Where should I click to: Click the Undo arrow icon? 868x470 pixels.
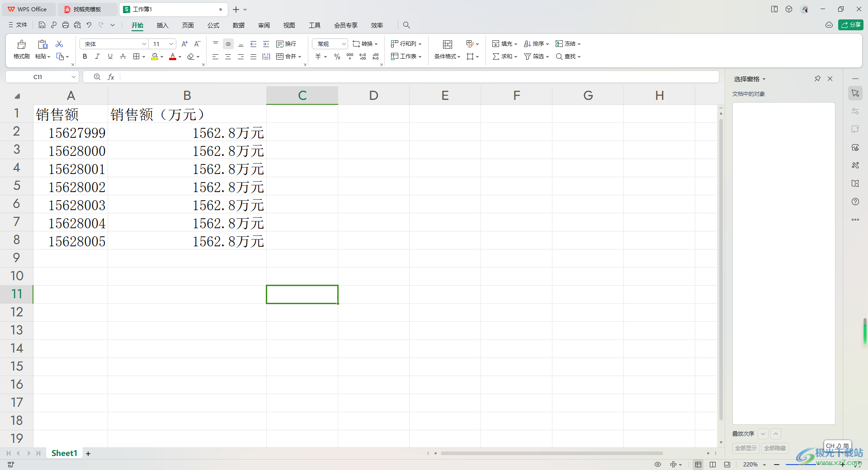point(89,25)
